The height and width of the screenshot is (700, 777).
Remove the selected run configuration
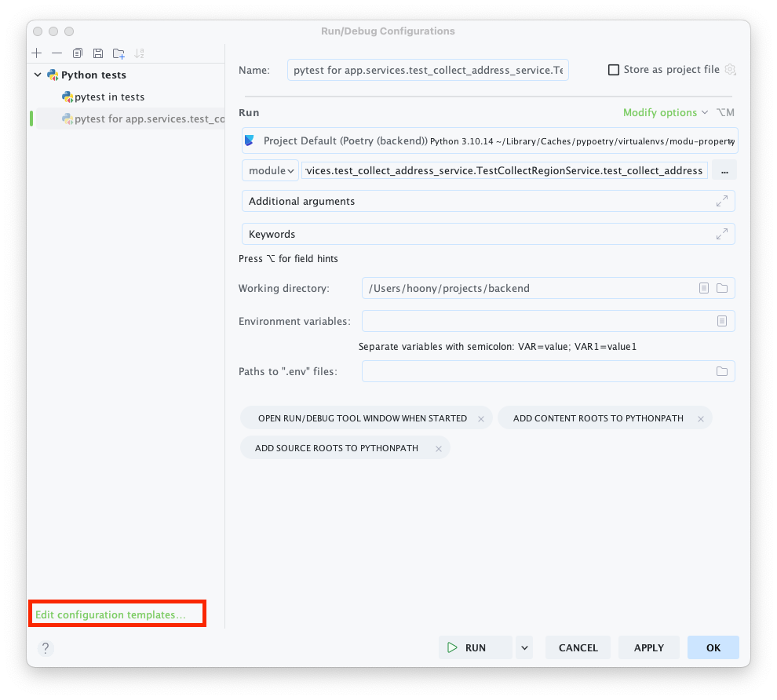point(57,53)
